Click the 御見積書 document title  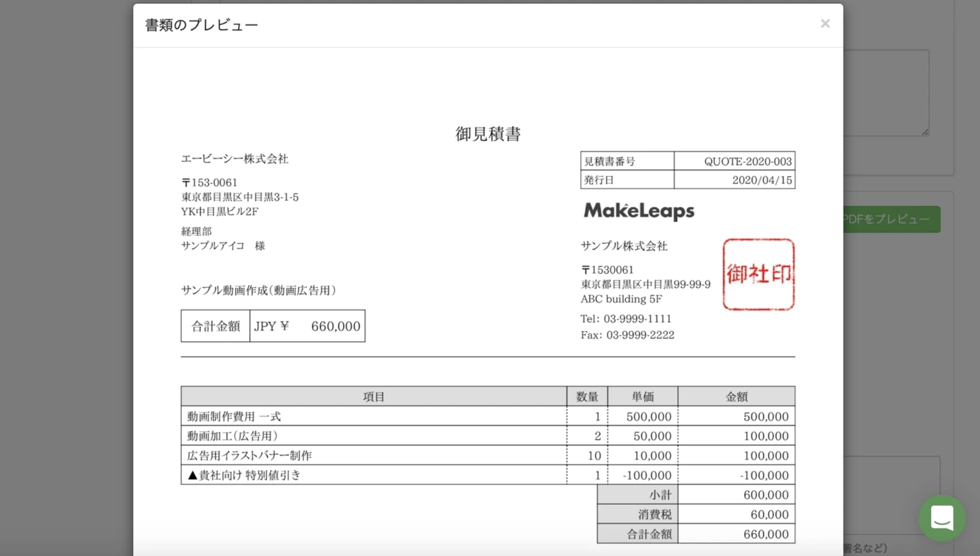click(488, 134)
